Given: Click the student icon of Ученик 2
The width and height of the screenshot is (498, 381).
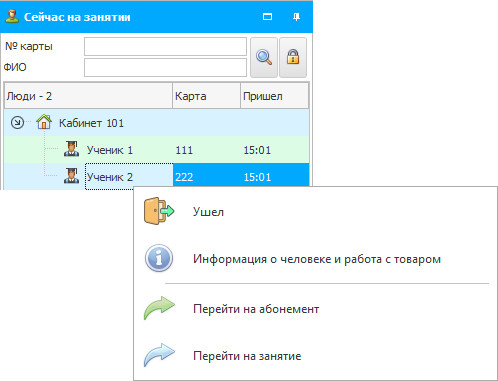Looking at the screenshot, I should point(71,176).
